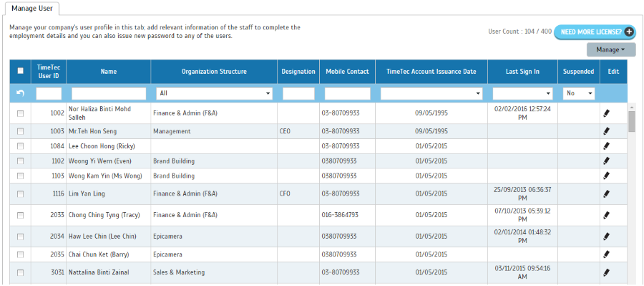Viewport: 644px width, 286px height.
Task: Select the checkbox for Woong Yi Wern
Action: (20, 161)
